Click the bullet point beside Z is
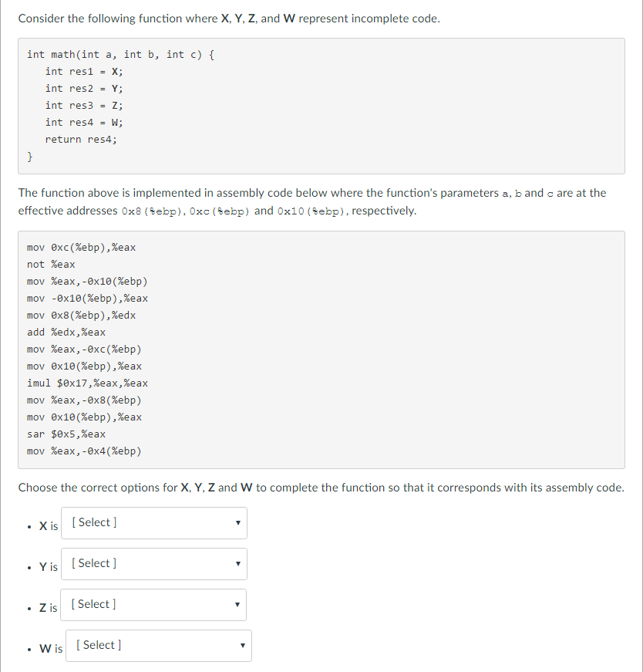The image size is (643, 672). tap(30, 608)
